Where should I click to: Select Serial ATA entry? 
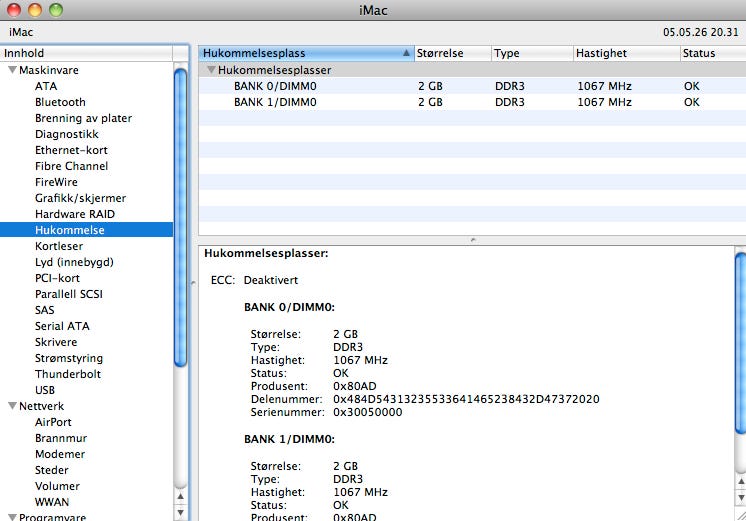click(x=62, y=326)
